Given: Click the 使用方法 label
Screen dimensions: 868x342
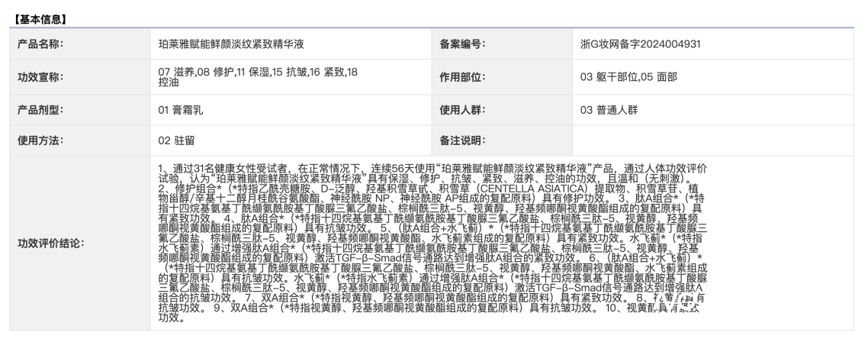Looking at the screenshot, I should 41,140.
